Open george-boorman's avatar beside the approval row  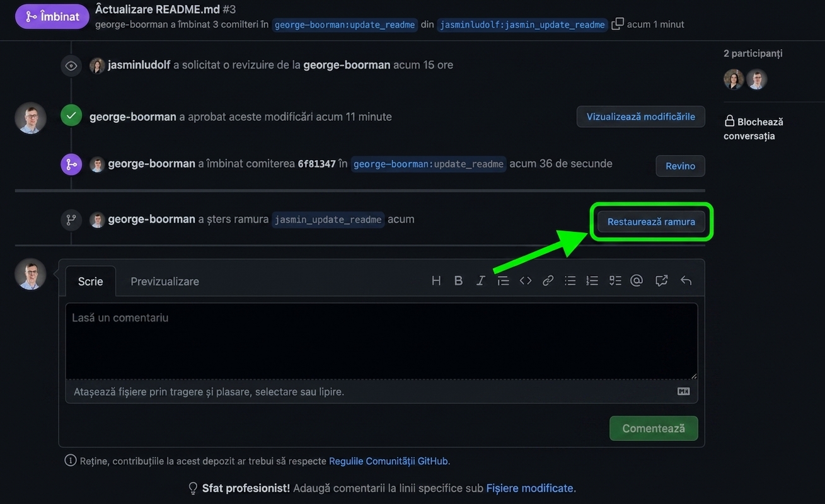coord(30,118)
